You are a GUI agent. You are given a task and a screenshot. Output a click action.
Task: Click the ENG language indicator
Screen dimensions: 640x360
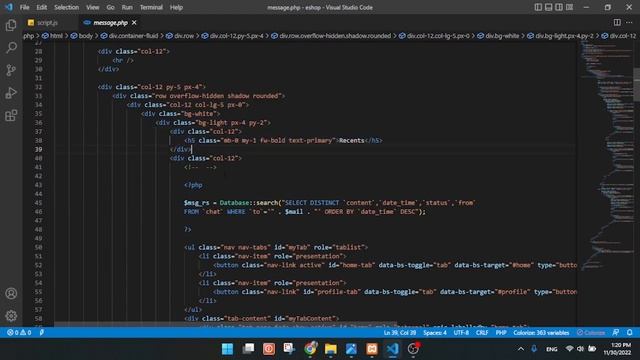(551, 349)
